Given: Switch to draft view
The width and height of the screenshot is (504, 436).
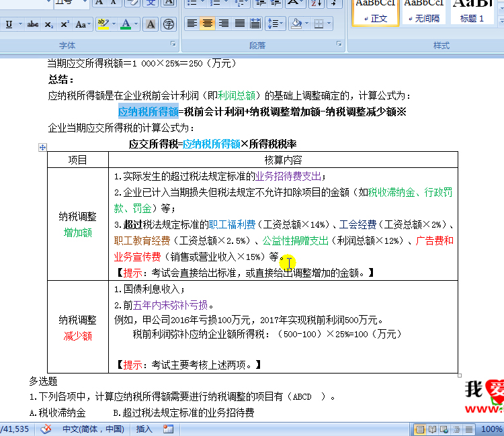Looking at the screenshot, I should (x=469, y=429).
